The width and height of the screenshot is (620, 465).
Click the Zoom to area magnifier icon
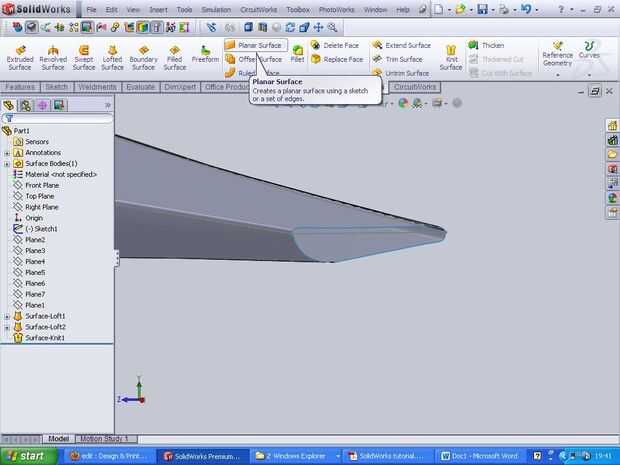(333, 27)
